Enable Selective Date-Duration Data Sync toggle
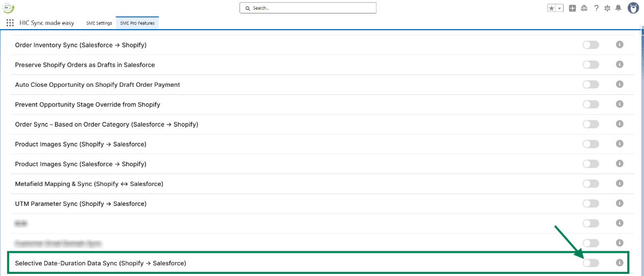The width and height of the screenshot is (644, 276). [x=591, y=263]
